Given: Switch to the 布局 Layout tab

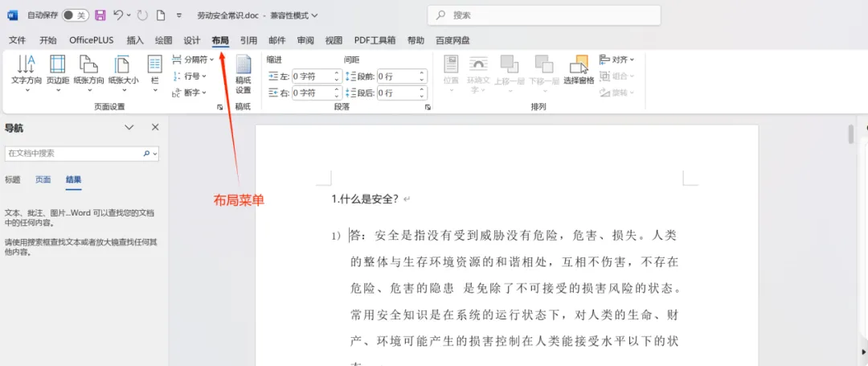Looking at the screenshot, I should point(220,40).
